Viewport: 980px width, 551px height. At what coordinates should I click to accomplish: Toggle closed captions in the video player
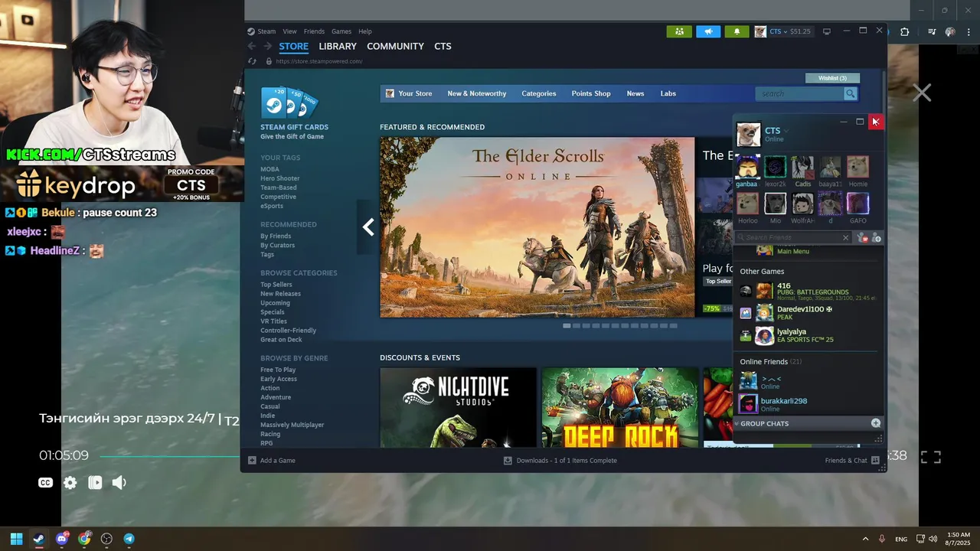[46, 483]
